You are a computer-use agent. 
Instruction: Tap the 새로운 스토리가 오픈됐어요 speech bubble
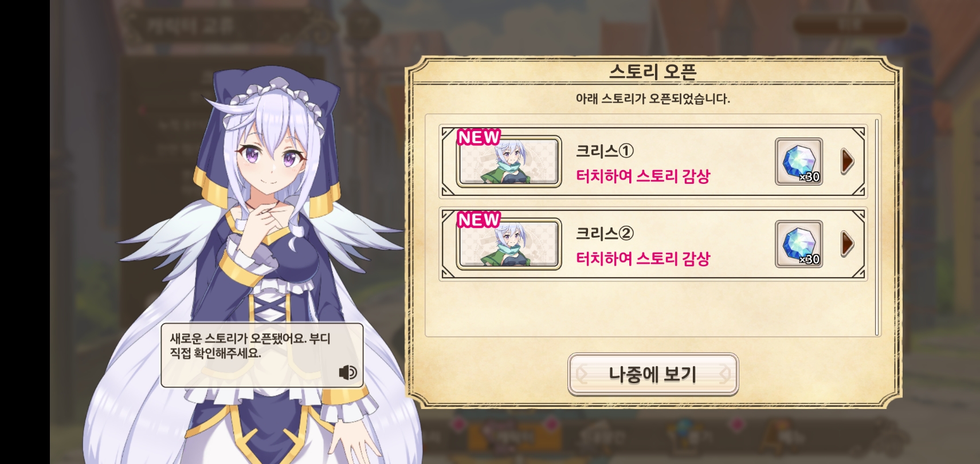262,355
